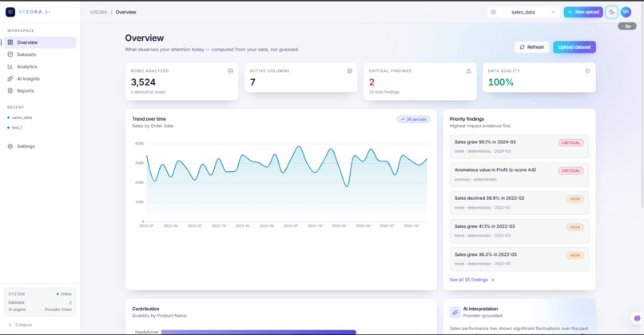
Task: Click the Trend over time chart title
Action: tap(149, 119)
